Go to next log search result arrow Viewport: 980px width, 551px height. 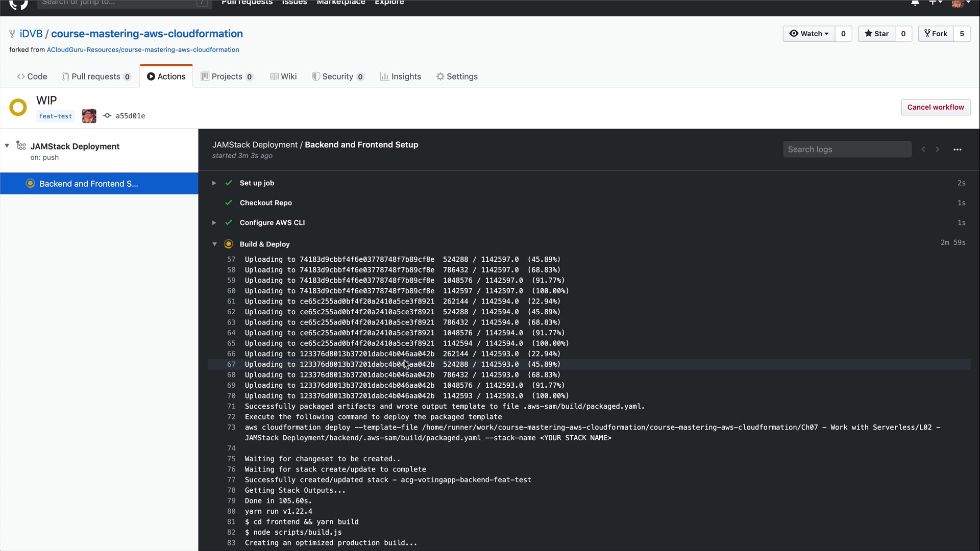937,149
